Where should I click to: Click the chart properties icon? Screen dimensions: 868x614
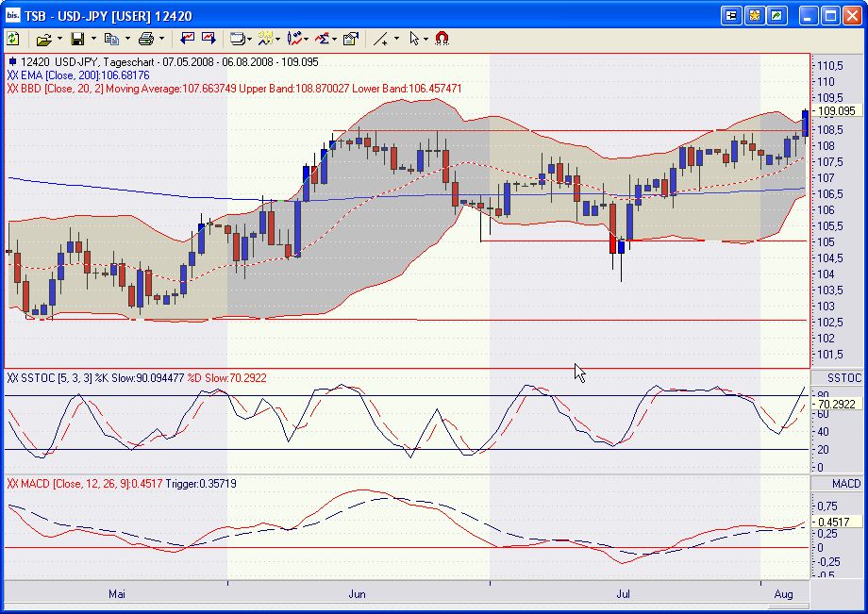click(x=349, y=39)
